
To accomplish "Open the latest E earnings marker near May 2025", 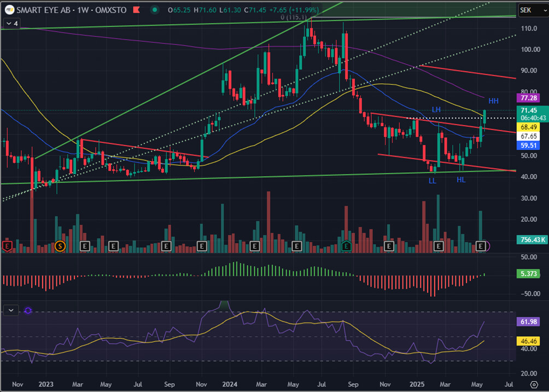I will coord(482,247).
